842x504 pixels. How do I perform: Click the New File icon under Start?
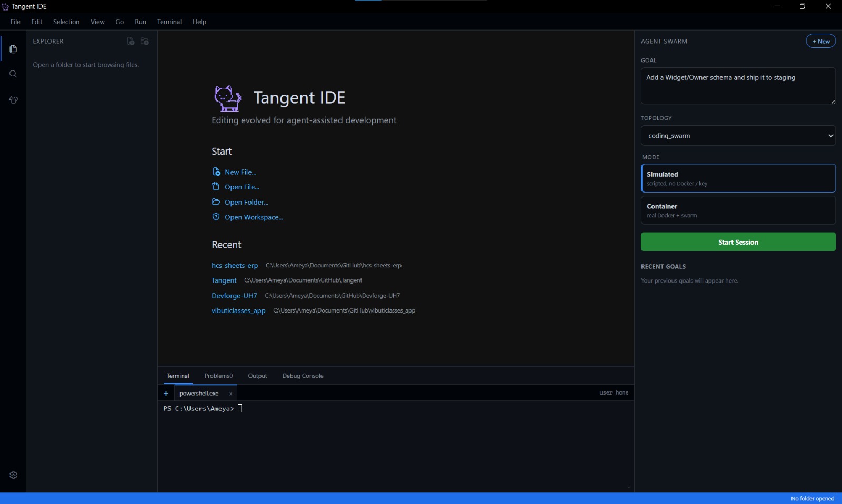coord(216,172)
